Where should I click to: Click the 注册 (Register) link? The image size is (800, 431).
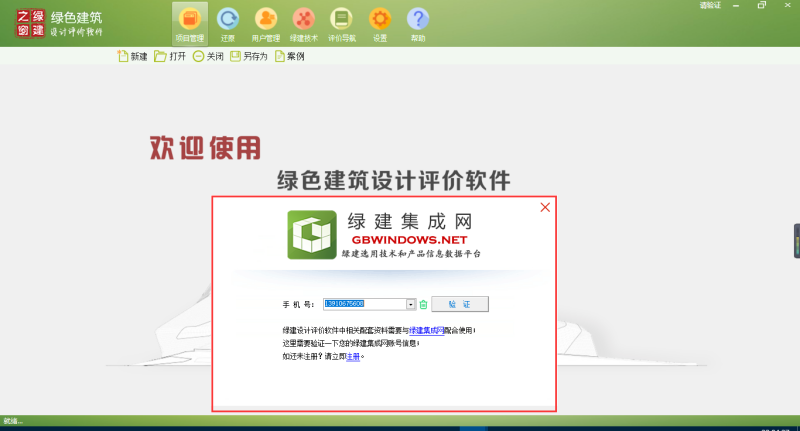click(x=353, y=354)
